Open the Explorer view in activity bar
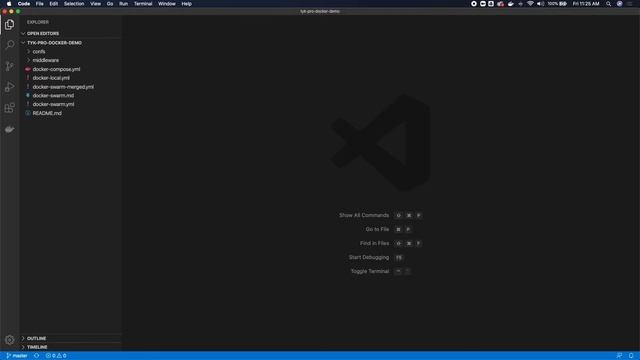The width and height of the screenshot is (640, 360). click(x=9, y=24)
